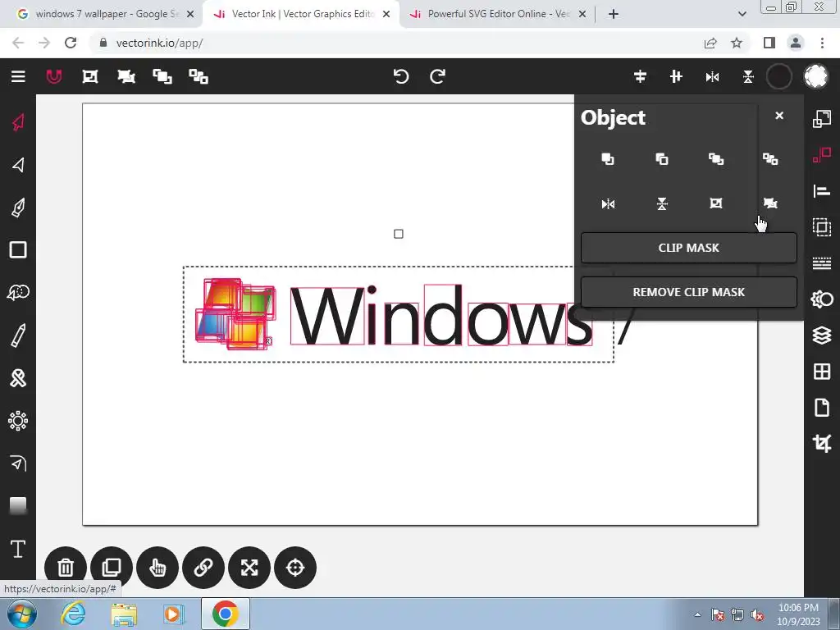Undo the last action
840x630 pixels.
click(x=401, y=76)
